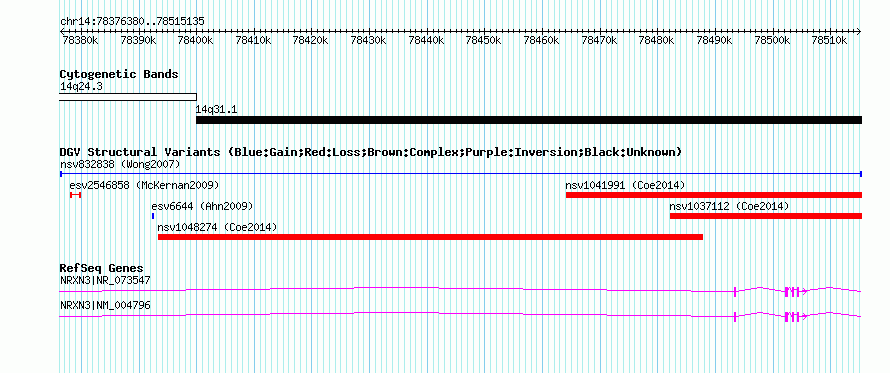The width and height of the screenshot is (890, 373).
Task: Click the 78450k ruler tick label
Action: [x=484, y=40]
